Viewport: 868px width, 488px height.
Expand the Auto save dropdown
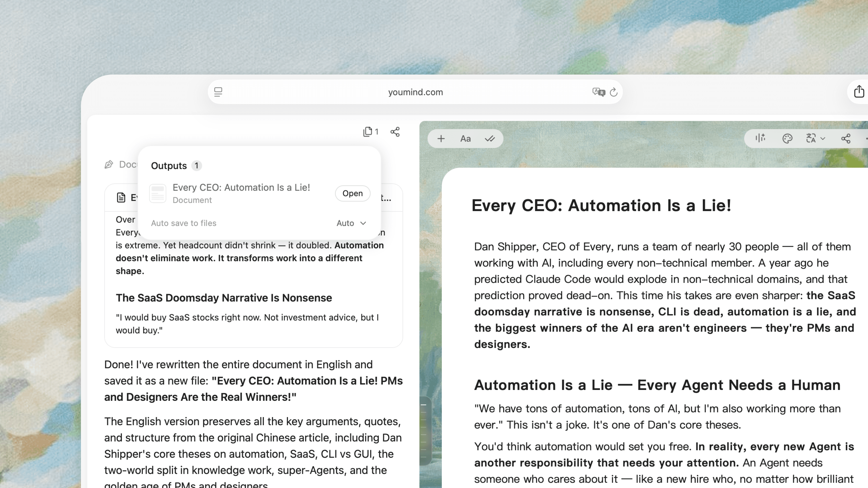coord(351,223)
